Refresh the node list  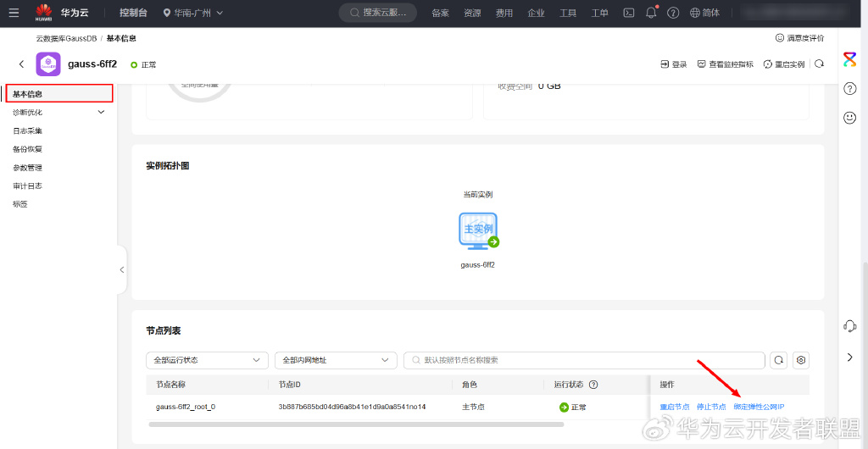point(778,360)
